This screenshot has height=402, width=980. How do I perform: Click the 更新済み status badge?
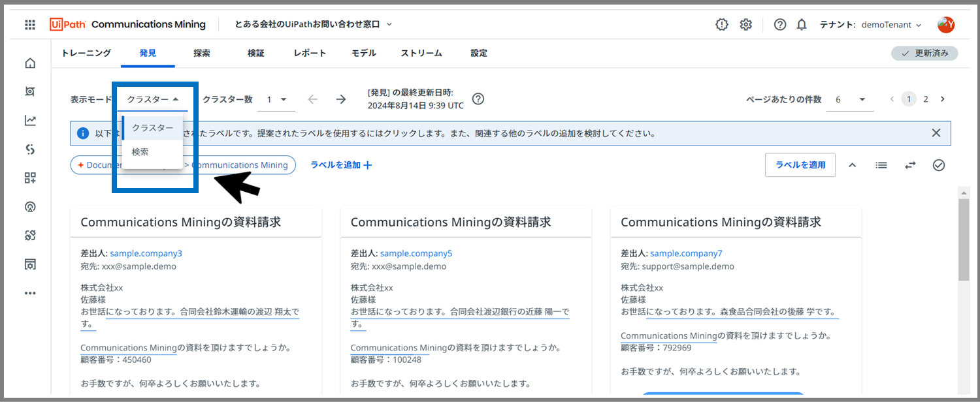point(924,54)
